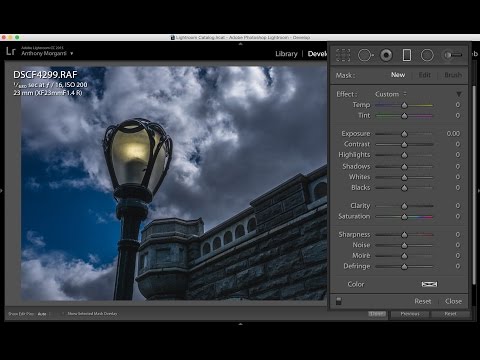Toggle Show Selected Mask Overlay checkbox

(x=63, y=314)
